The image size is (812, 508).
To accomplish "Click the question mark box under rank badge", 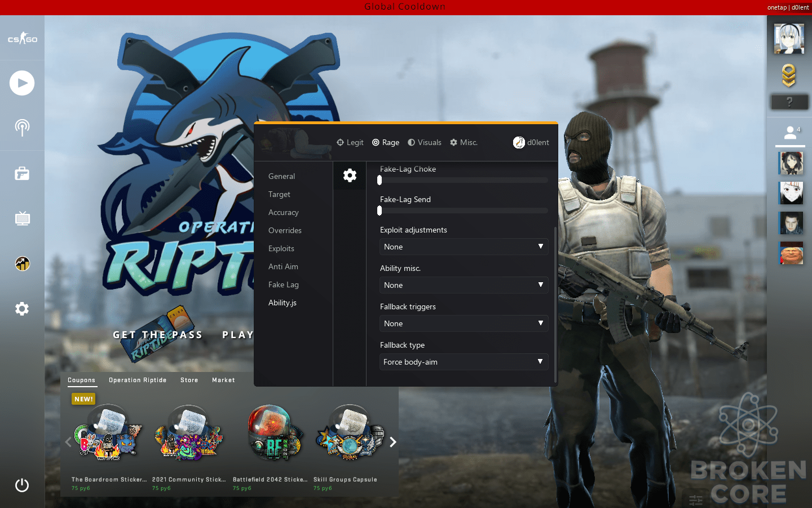I will pyautogui.click(x=789, y=102).
